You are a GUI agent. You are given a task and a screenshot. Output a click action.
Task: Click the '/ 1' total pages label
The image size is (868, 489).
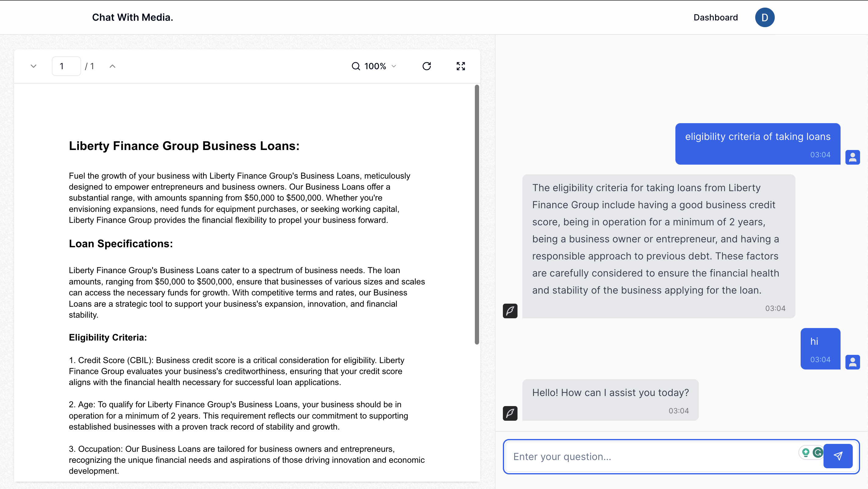click(x=89, y=66)
